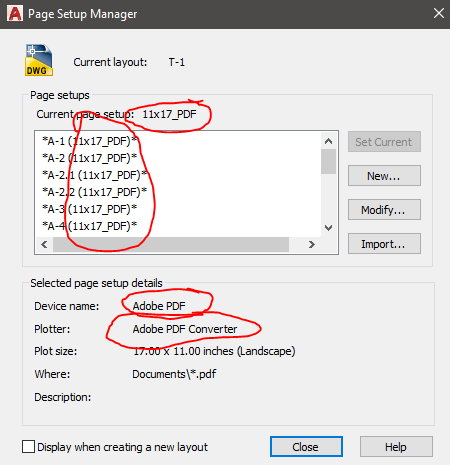Click the Description label

(63, 397)
